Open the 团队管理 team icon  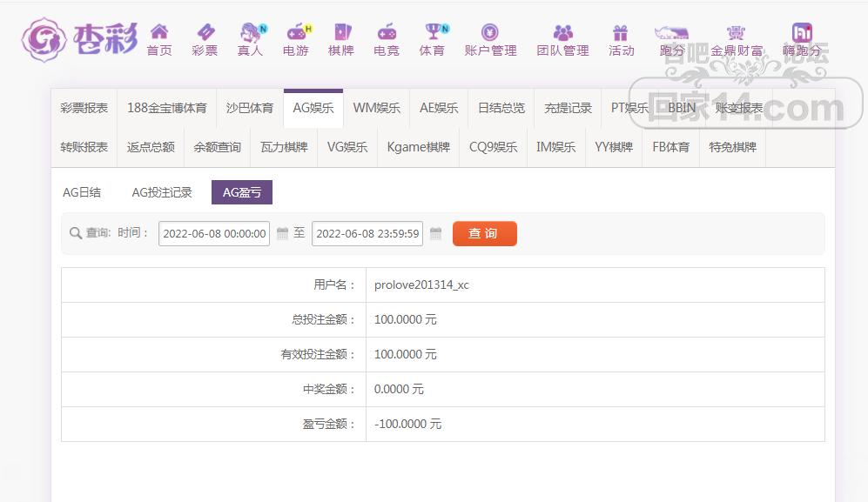coord(562,33)
